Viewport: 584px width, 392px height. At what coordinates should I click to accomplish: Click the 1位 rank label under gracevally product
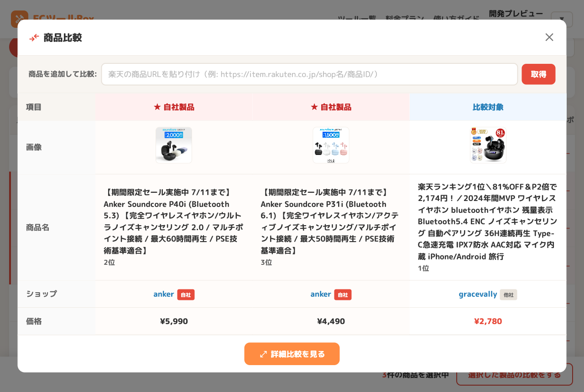423,268
